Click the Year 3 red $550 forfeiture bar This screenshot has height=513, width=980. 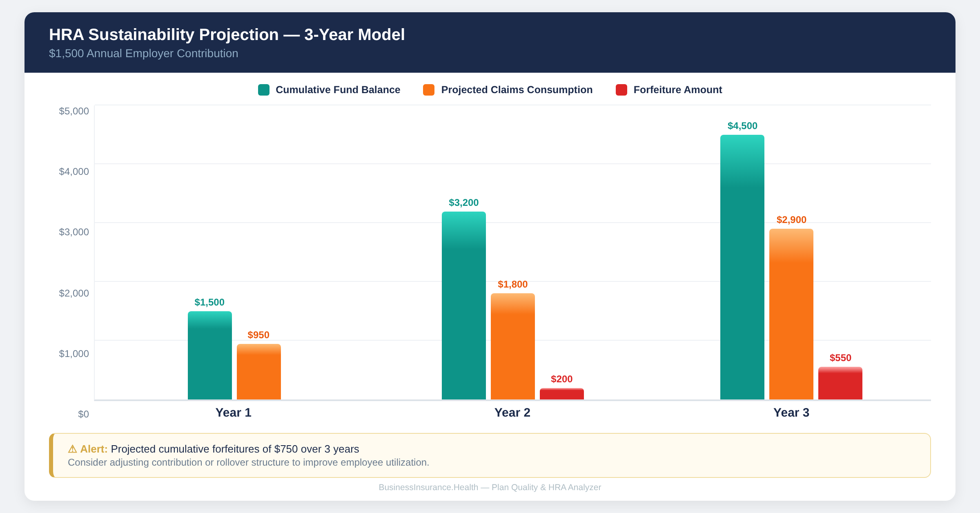pyautogui.click(x=840, y=383)
